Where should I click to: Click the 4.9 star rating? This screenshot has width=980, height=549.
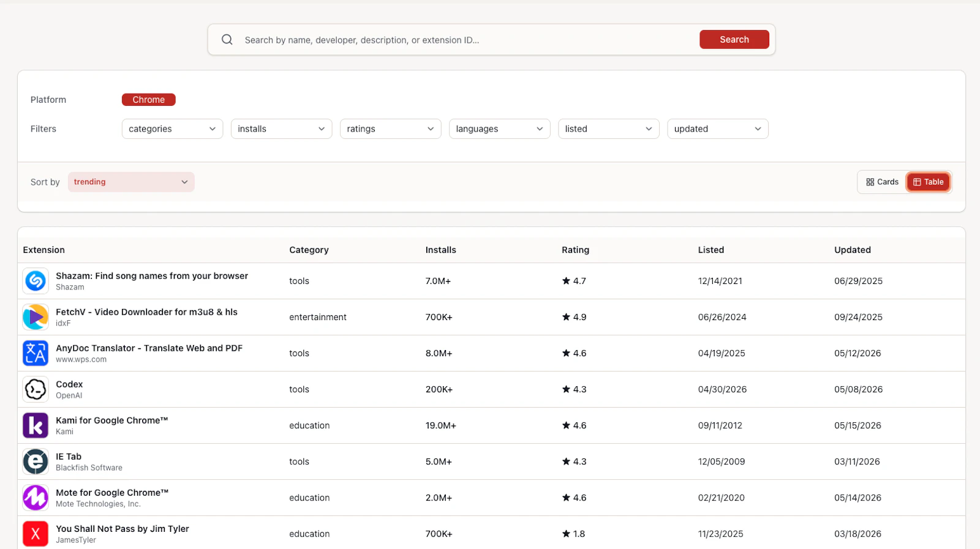[x=575, y=317]
